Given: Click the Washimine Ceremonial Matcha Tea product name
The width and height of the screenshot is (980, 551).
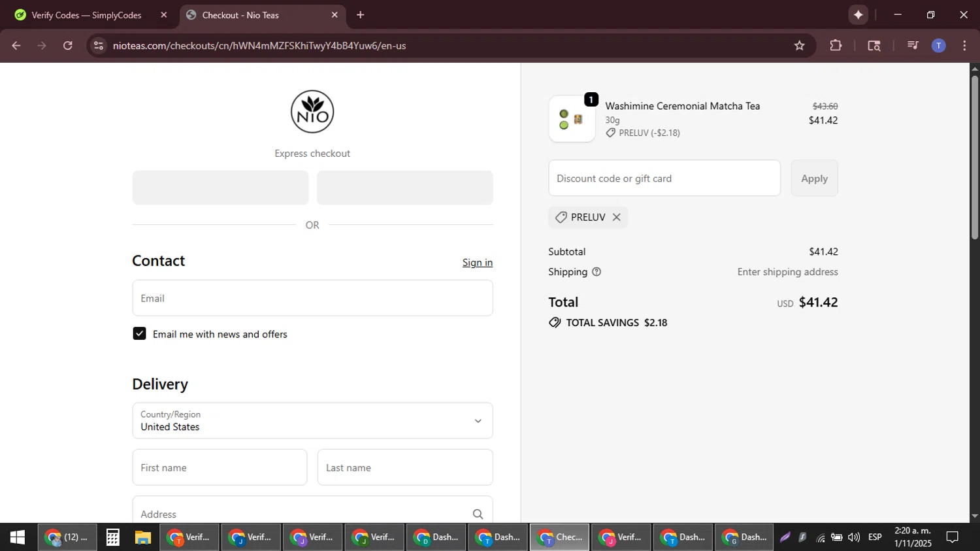Looking at the screenshot, I should coord(683,106).
